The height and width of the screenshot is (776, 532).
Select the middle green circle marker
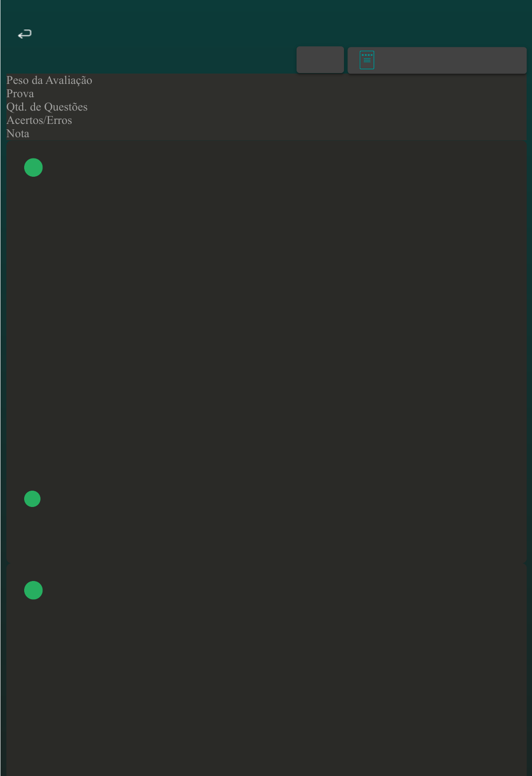[33, 499]
